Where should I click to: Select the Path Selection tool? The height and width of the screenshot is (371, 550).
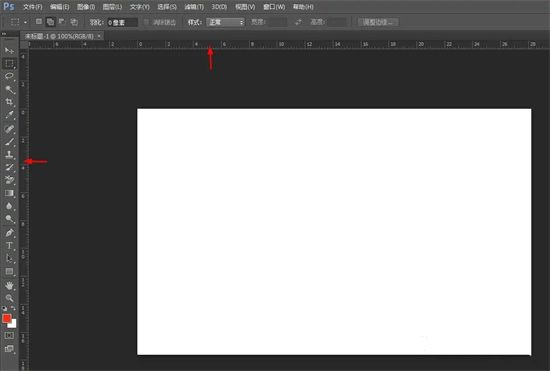click(x=9, y=258)
